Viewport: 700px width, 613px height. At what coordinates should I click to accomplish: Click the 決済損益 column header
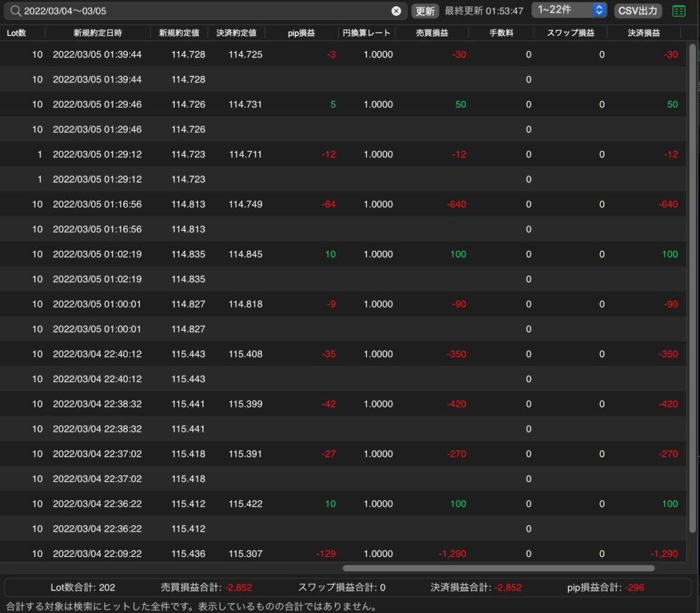click(644, 33)
